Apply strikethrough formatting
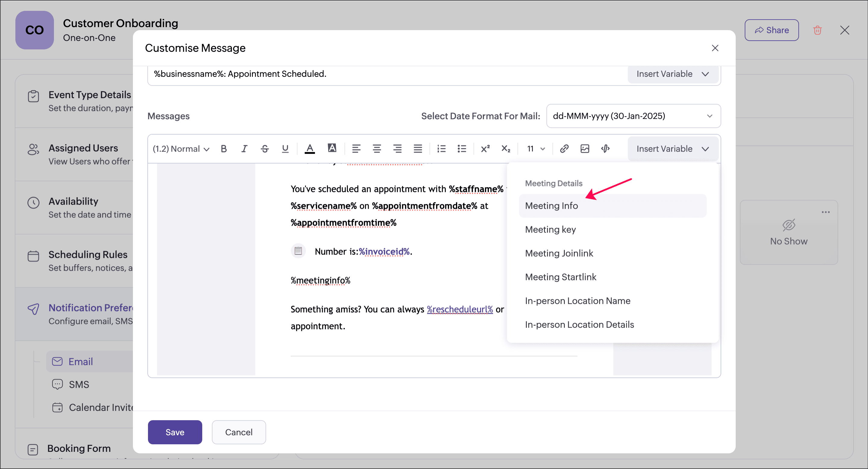 [x=265, y=149]
